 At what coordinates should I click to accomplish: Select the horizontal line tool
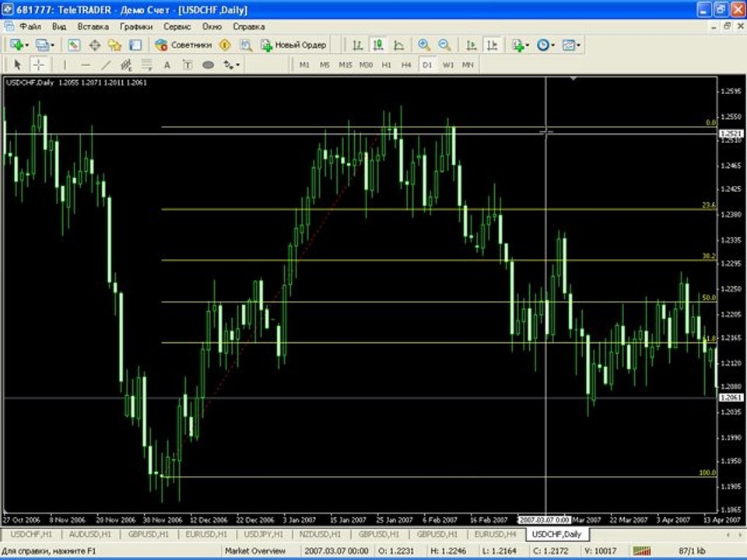pyautogui.click(x=86, y=65)
